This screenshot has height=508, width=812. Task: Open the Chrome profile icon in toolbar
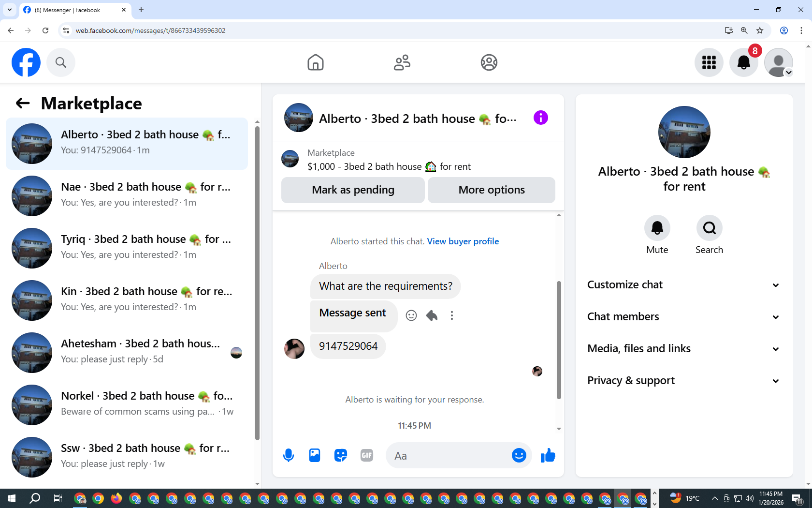(x=784, y=30)
